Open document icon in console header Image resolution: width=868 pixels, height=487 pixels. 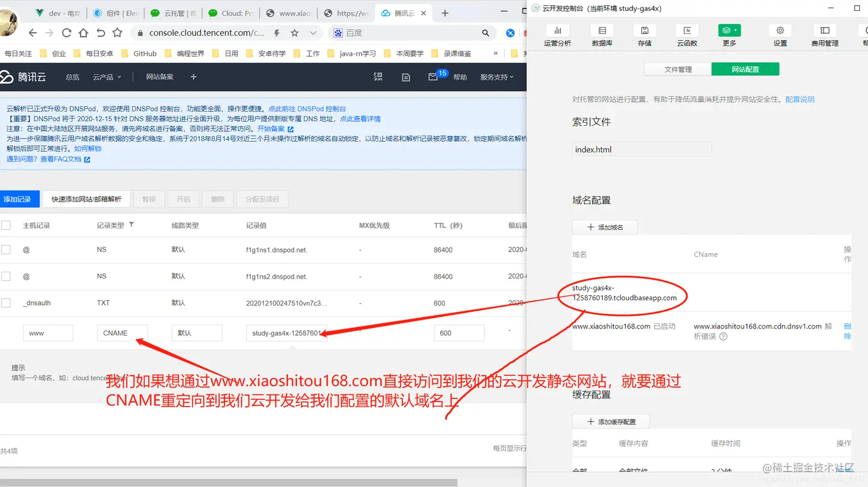406,77
